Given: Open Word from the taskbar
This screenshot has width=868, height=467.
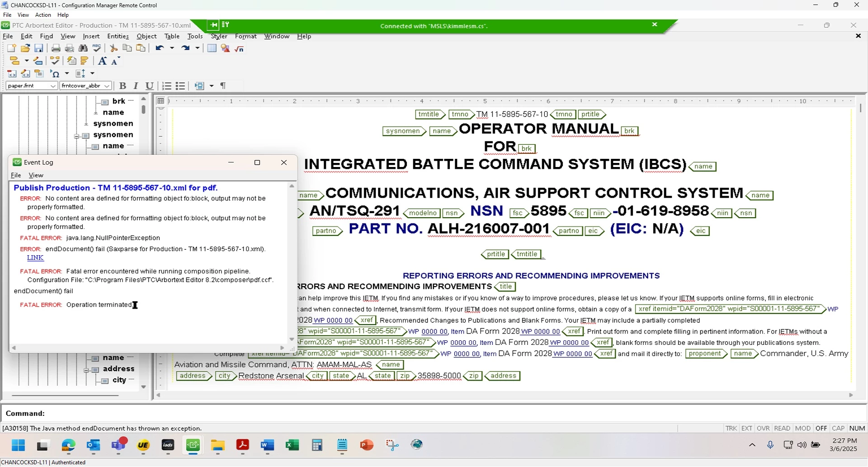Looking at the screenshot, I should tap(268, 446).
